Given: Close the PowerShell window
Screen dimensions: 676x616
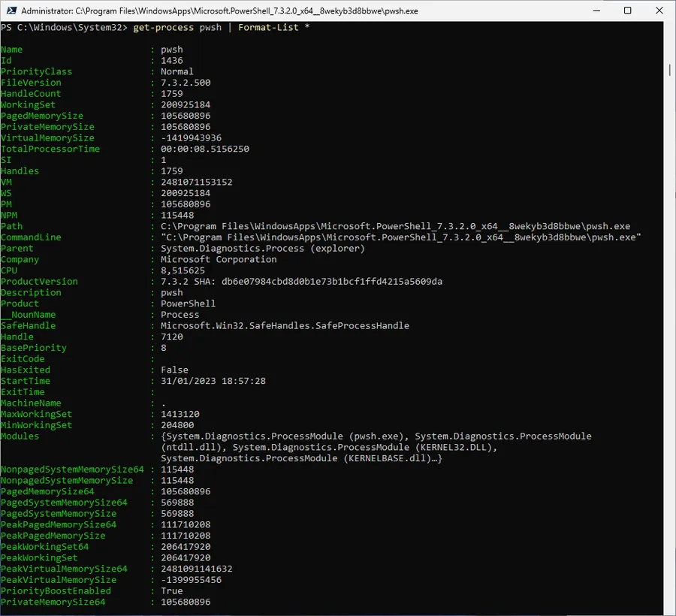Looking at the screenshot, I should tap(659, 11).
